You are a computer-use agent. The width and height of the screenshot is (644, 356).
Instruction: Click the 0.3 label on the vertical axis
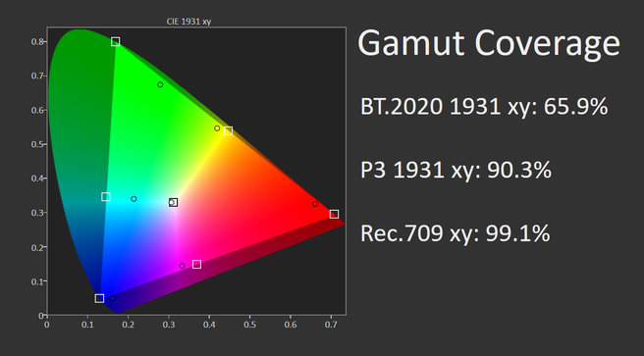37,213
